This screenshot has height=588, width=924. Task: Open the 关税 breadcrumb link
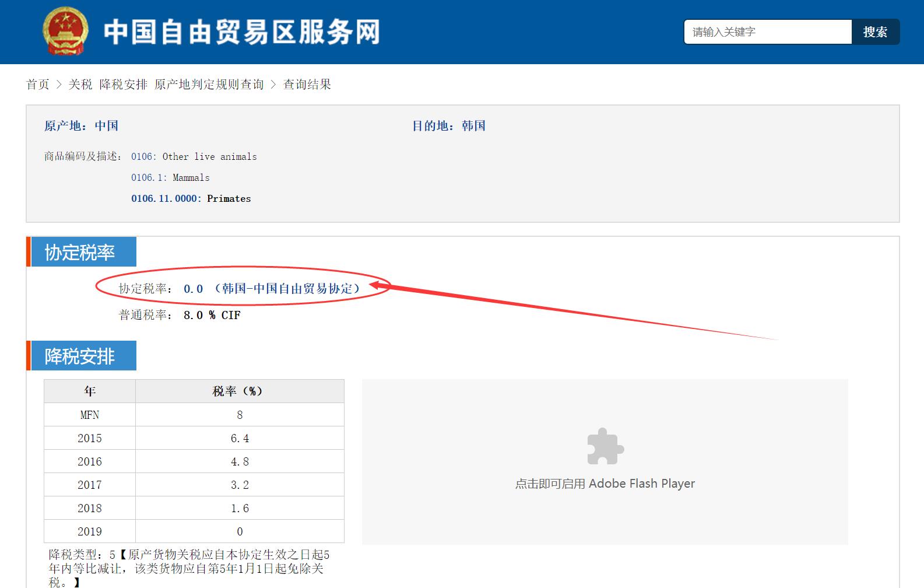[80, 85]
